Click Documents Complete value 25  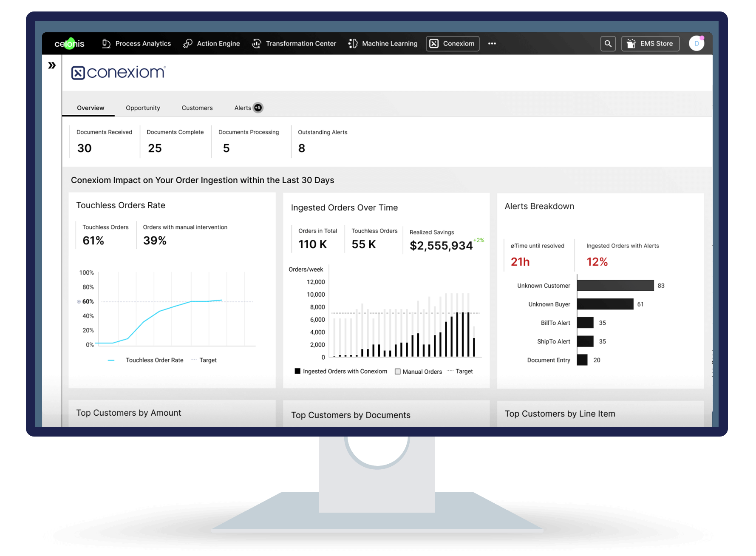(155, 148)
